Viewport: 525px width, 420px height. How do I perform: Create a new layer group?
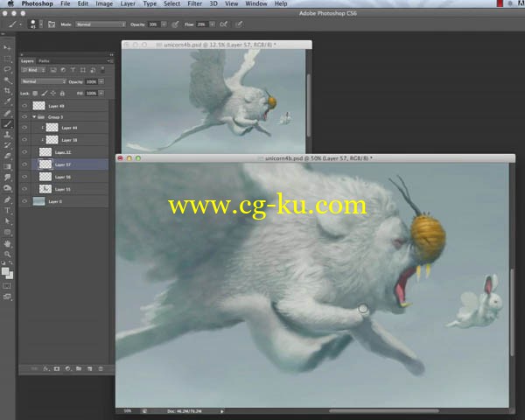tap(79, 368)
